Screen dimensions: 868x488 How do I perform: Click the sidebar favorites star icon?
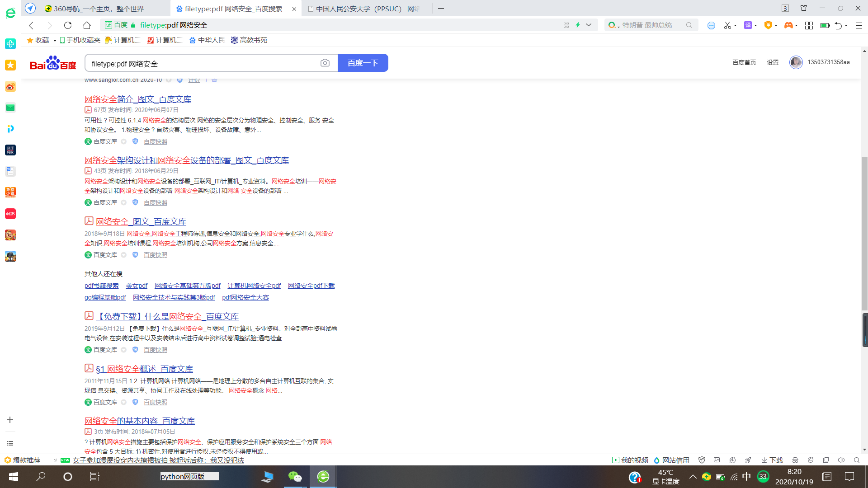pos(10,65)
